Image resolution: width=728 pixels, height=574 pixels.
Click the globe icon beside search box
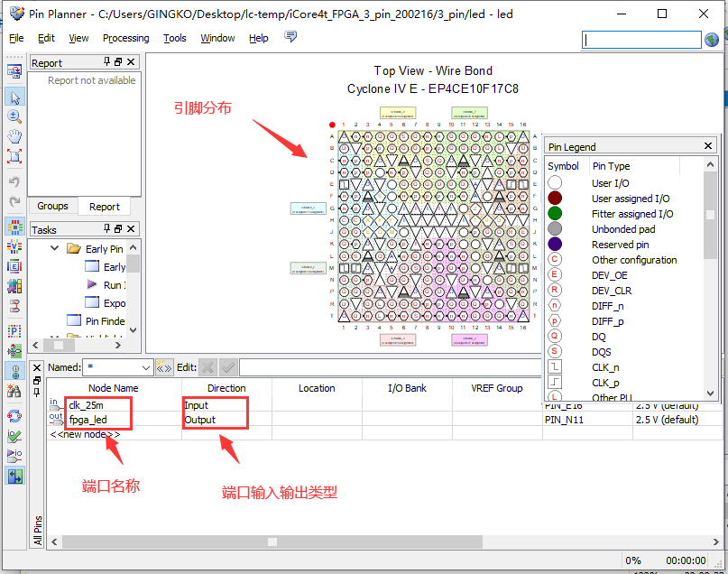point(712,39)
